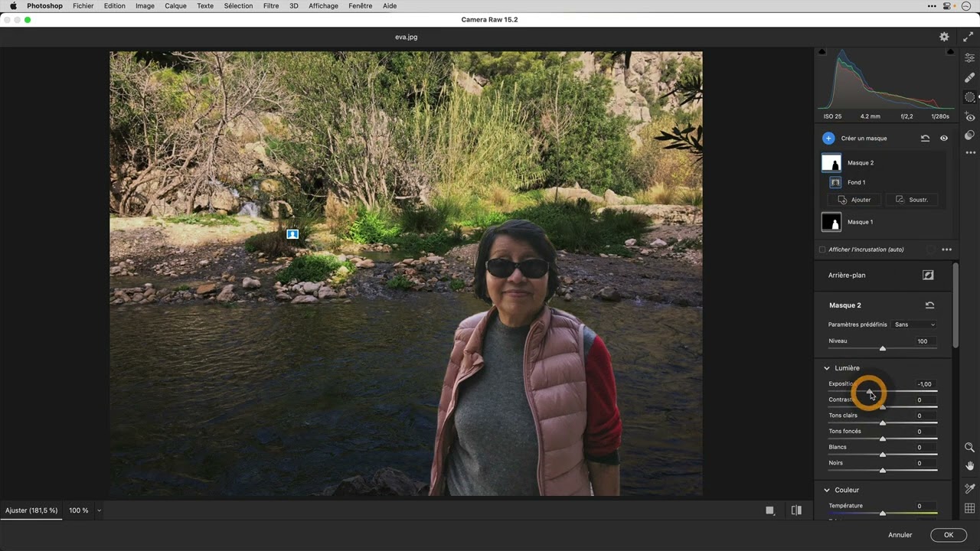Click the Niveau slider handle
Screen dimensions: 980x551
pyautogui.click(x=883, y=348)
